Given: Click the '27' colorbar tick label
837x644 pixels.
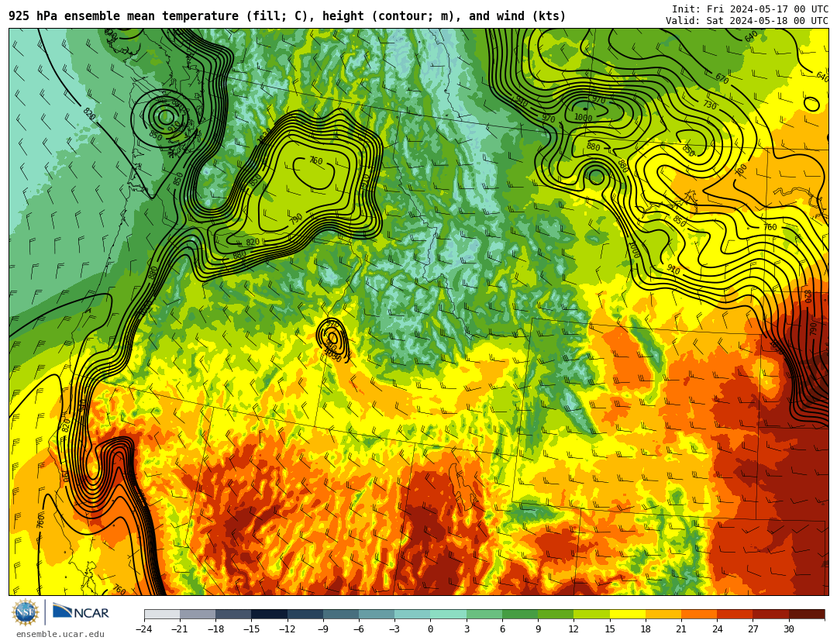Looking at the screenshot, I should (x=753, y=629).
